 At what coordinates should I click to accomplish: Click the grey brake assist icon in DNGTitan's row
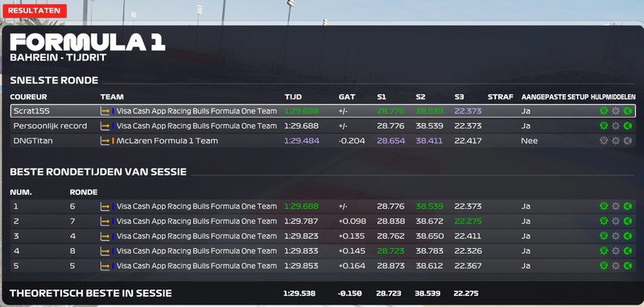628,140
